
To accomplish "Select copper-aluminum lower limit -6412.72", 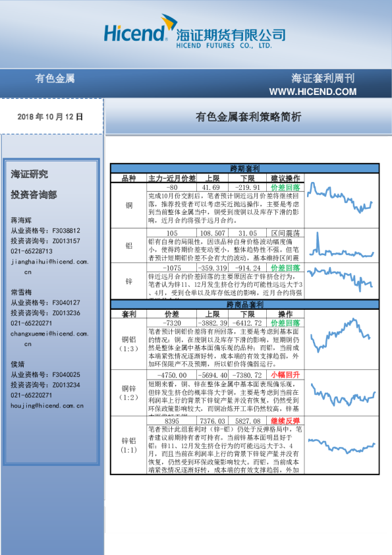I will point(247,323).
